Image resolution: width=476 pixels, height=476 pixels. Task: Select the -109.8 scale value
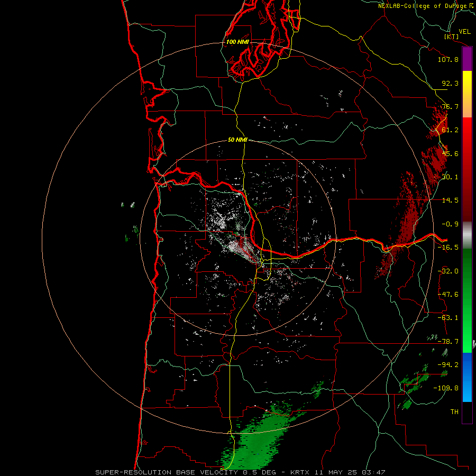pos(446,388)
